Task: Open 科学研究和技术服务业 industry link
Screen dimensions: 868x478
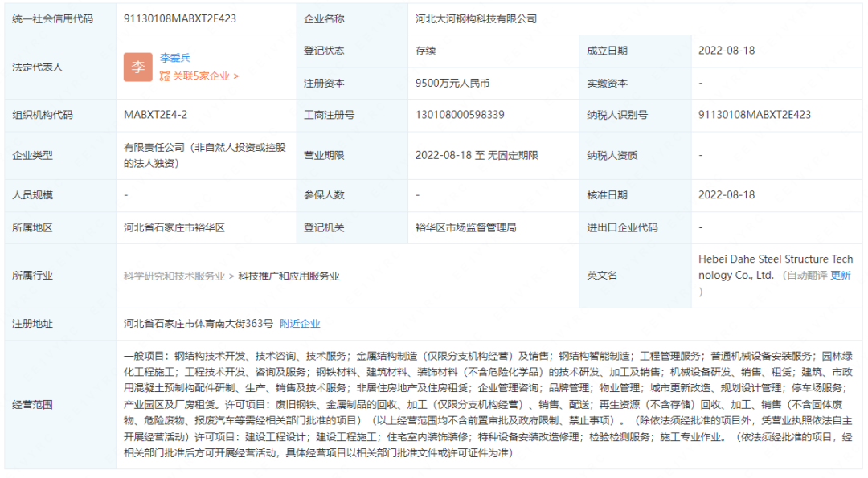Action: [x=174, y=276]
